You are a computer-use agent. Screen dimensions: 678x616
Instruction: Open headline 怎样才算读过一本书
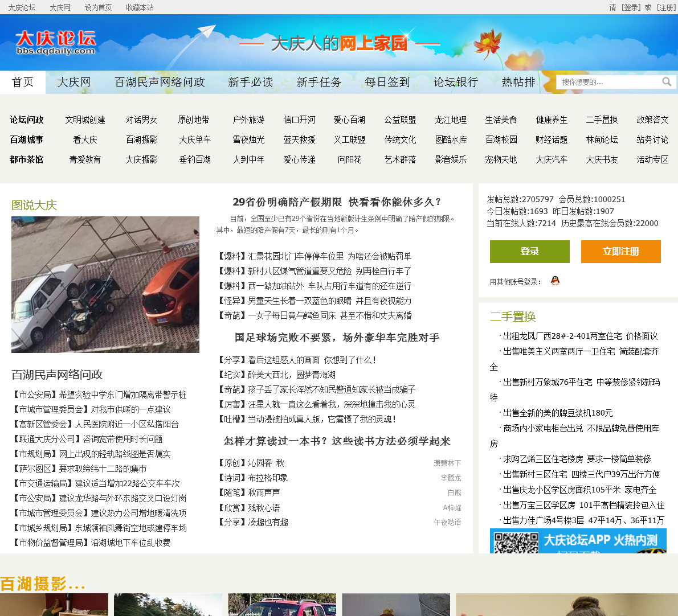pyautogui.click(x=337, y=441)
